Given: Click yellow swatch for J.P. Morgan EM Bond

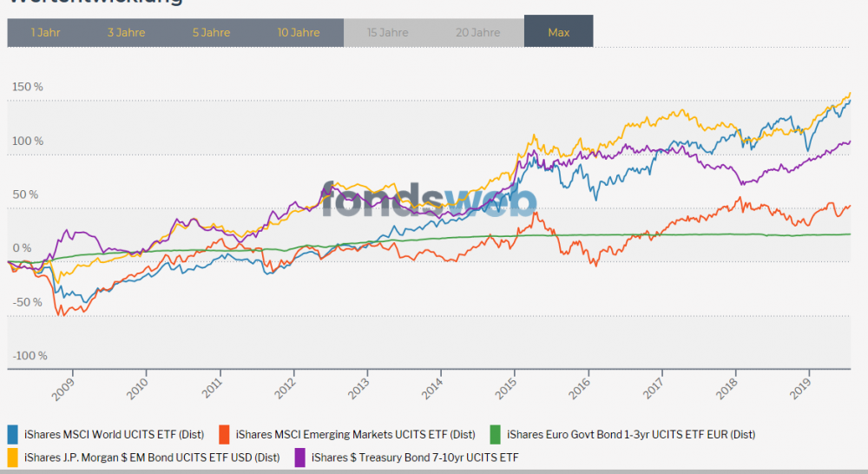Looking at the screenshot, I should (x=13, y=457).
